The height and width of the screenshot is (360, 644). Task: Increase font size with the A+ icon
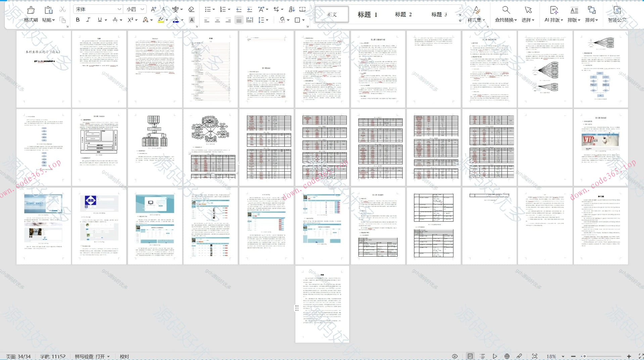click(153, 9)
